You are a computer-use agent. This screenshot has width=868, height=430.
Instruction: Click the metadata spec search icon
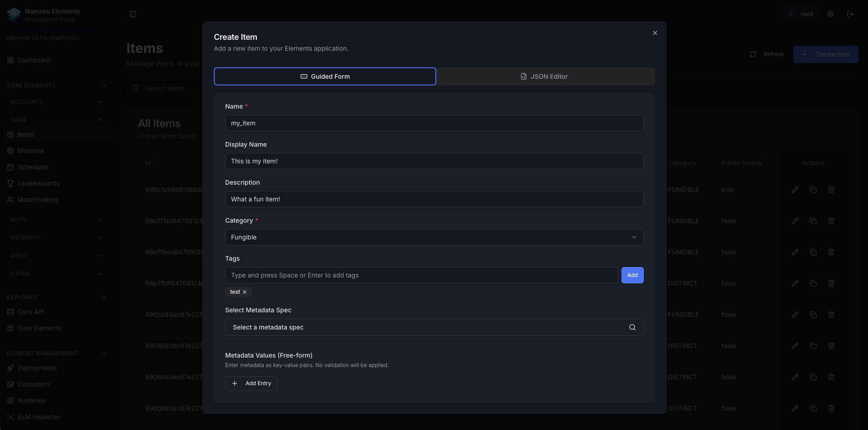click(x=632, y=327)
